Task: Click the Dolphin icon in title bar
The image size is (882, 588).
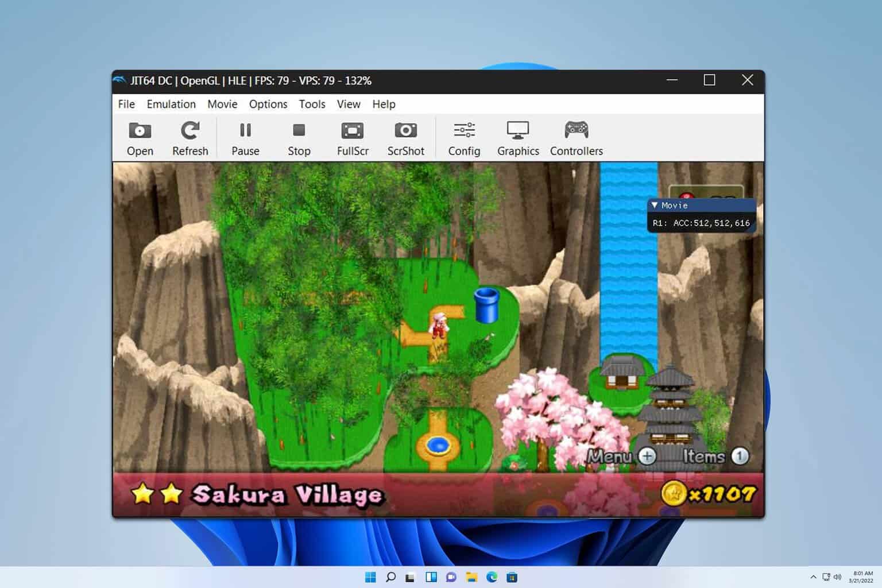Action: (x=119, y=80)
